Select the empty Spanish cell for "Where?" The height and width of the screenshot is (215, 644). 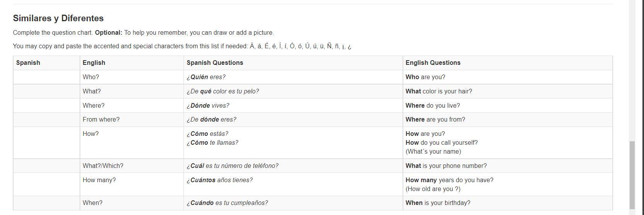tap(46, 106)
